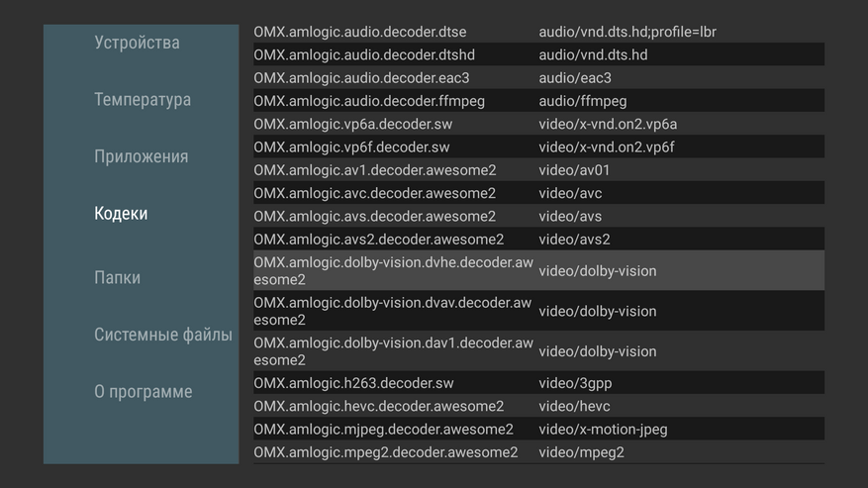The height and width of the screenshot is (488, 868).
Task: Go to the Приложения section
Action: [141, 156]
